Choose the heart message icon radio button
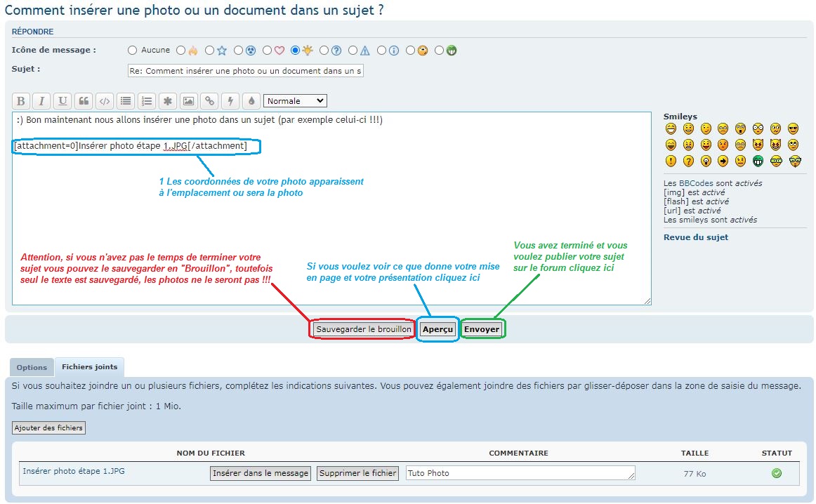Image resolution: width=816 pixels, height=504 pixels. tap(267, 51)
